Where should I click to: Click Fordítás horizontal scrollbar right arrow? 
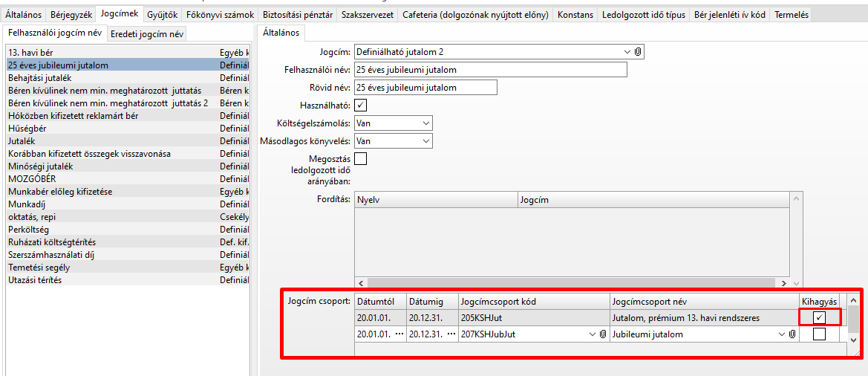[x=783, y=282]
